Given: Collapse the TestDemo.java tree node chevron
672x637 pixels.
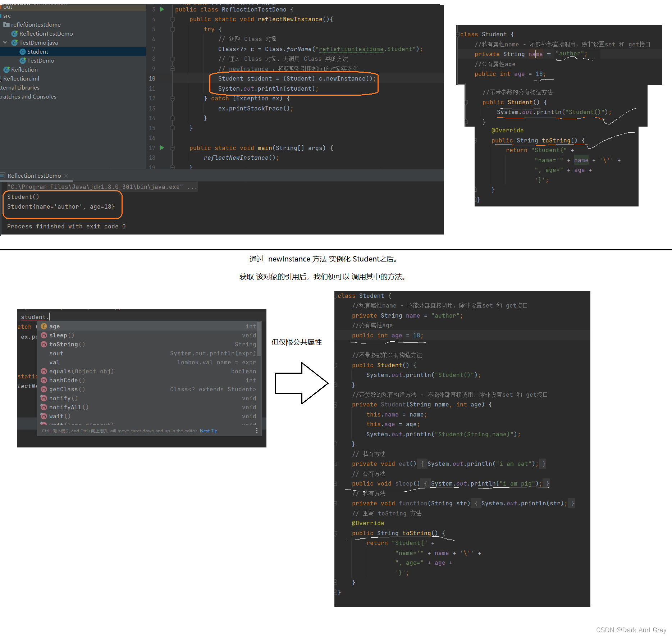Looking at the screenshot, I should pyautogui.click(x=5, y=42).
